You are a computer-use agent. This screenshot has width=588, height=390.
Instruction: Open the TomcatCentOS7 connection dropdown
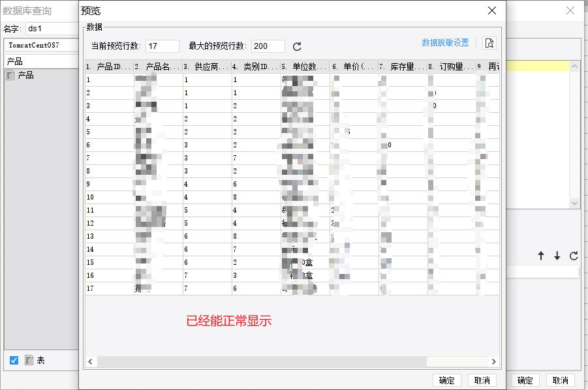coord(42,45)
